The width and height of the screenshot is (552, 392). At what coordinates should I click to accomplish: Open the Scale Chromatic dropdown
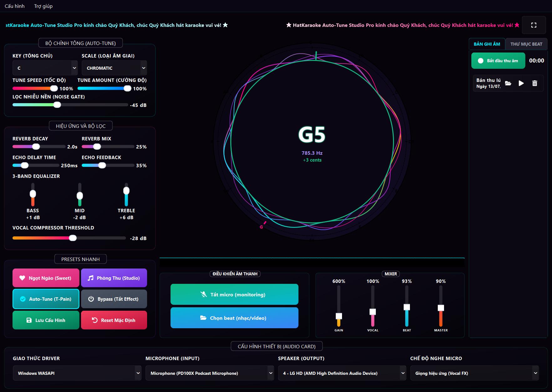114,68
